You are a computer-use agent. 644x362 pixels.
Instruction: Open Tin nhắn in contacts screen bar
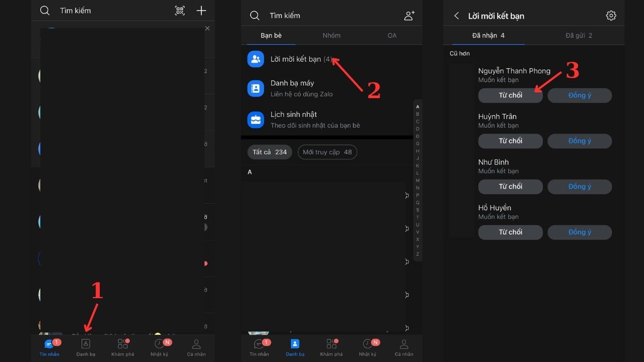(x=259, y=348)
